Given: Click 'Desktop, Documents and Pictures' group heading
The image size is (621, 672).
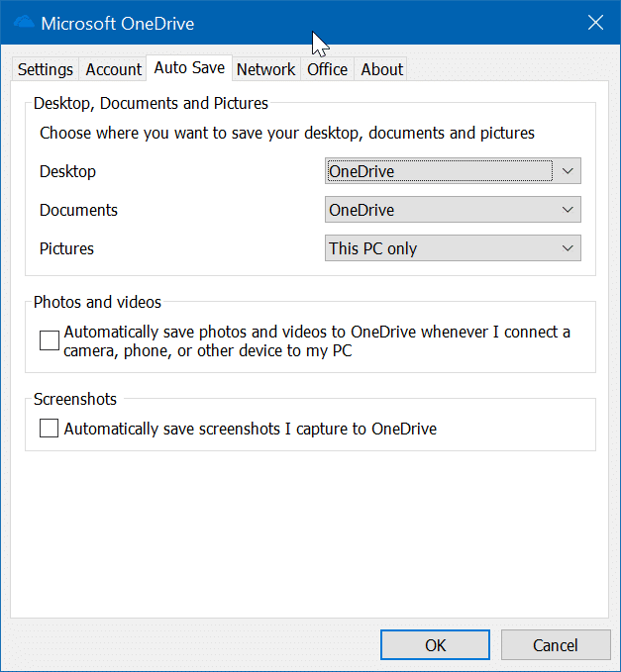Looking at the screenshot, I should 151,104.
